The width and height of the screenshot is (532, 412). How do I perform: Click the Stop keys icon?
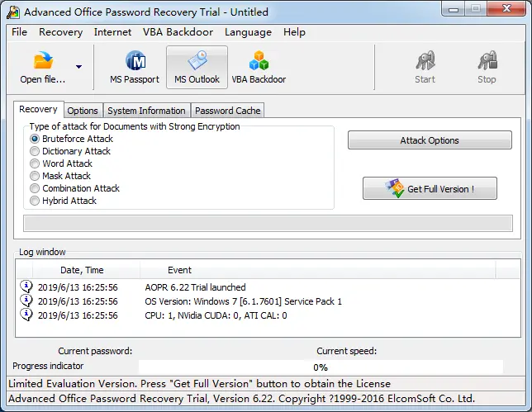point(487,61)
